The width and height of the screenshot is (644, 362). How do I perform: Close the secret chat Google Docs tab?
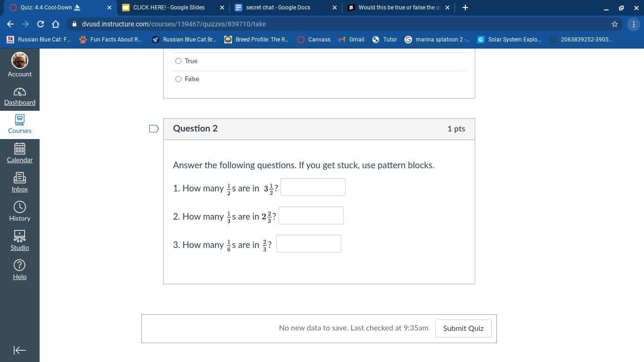[x=335, y=8]
